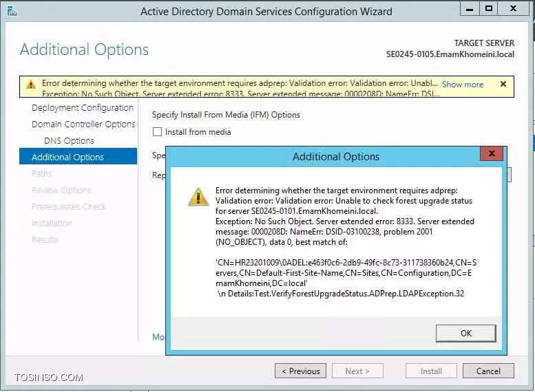Enable the Install from media checkbox
The height and width of the screenshot is (392, 535).
point(157,132)
